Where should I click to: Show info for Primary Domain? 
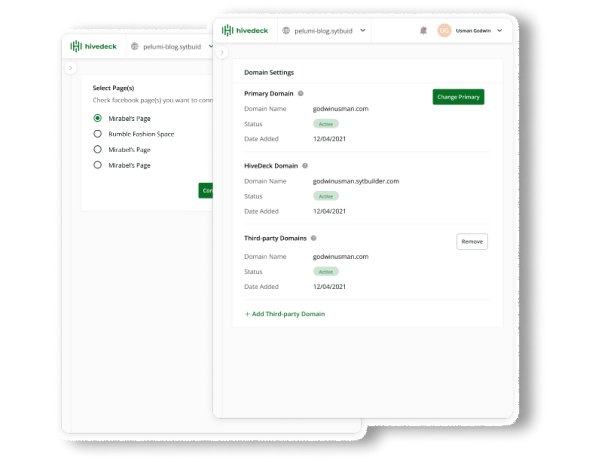click(301, 93)
